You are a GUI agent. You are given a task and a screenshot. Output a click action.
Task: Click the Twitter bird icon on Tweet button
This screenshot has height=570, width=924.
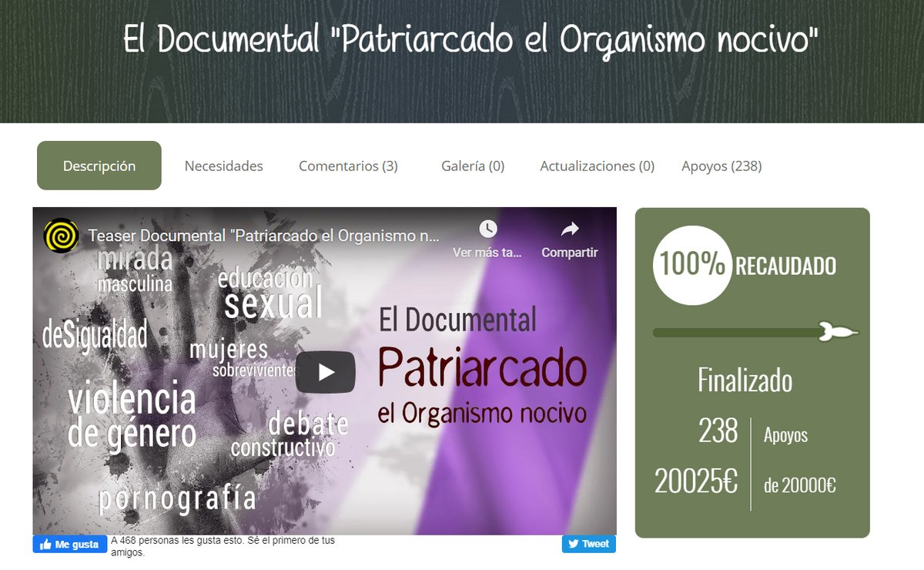click(x=575, y=543)
